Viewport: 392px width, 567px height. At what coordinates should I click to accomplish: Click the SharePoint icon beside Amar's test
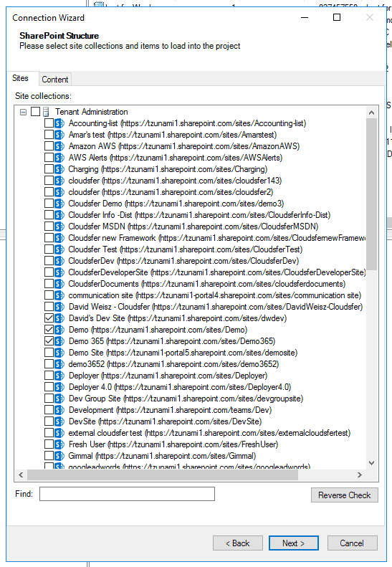tap(59, 135)
